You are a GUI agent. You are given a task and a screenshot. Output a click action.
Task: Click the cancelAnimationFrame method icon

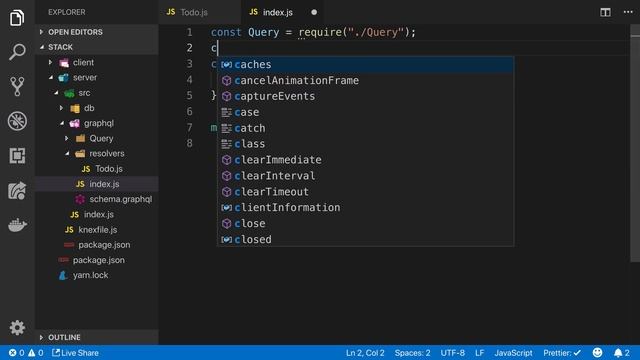[227, 80]
